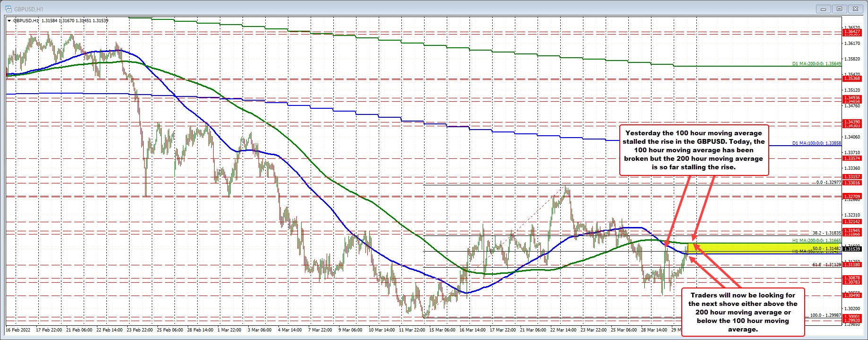Click the 38.2 - 1.31835 Fibonacci label
868x340 pixels.
(826, 233)
